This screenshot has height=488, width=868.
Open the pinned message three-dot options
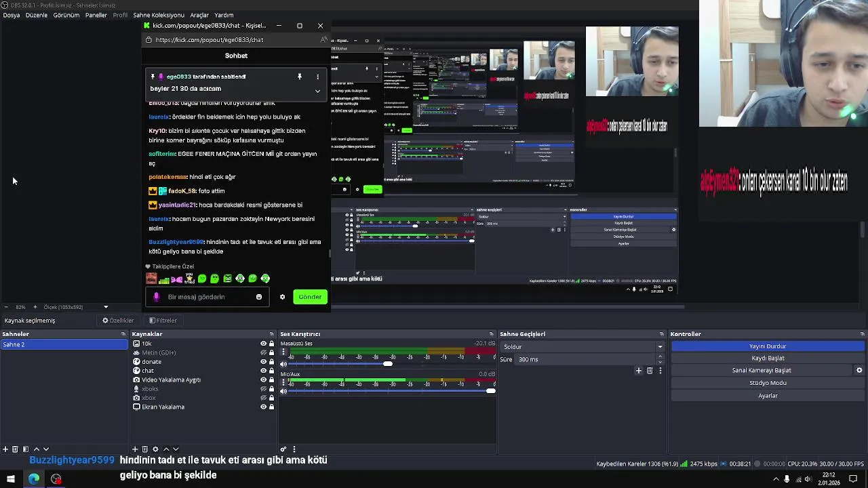pyautogui.click(x=317, y=77)
